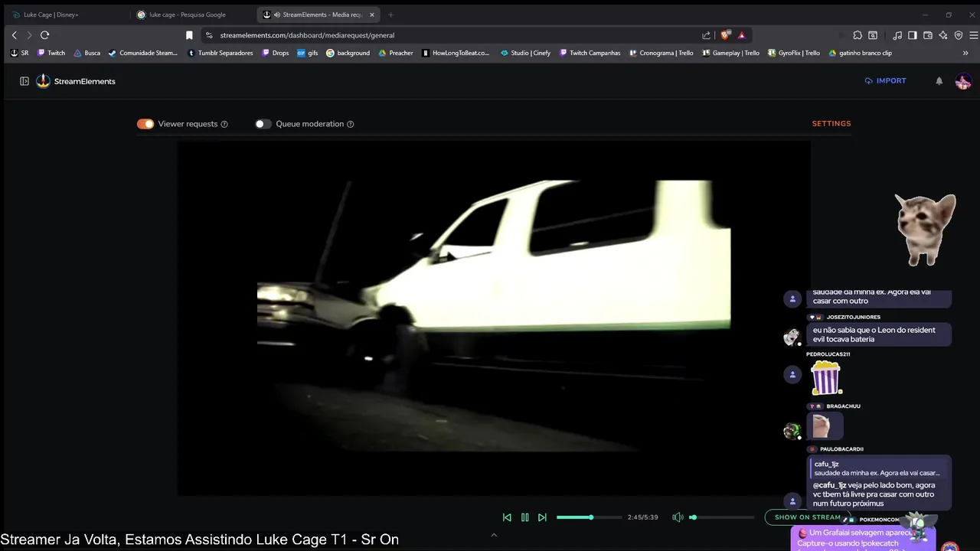The width and height of the screenshot is (980, 551).
Task: Share the current page link
Action: tap(706, 35)
